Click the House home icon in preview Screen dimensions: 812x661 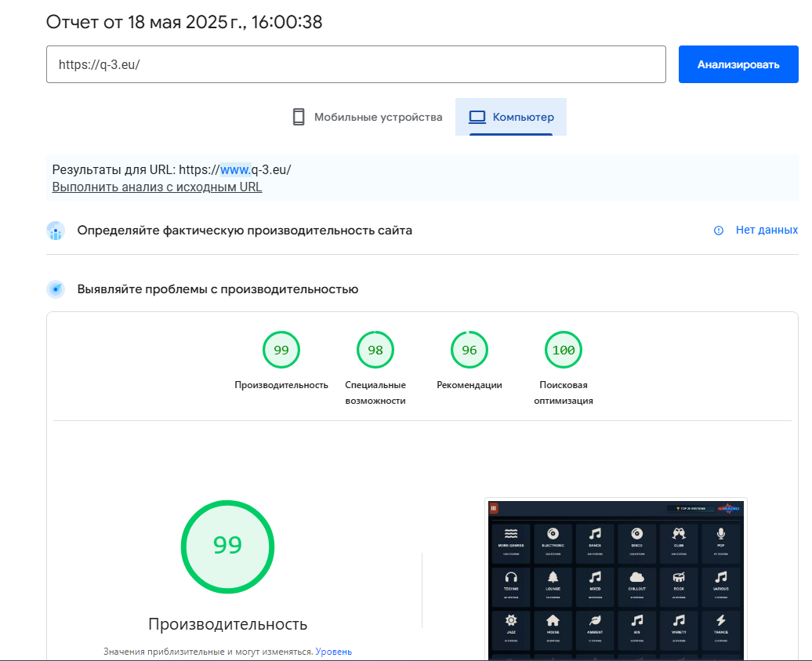pos(553,620)
